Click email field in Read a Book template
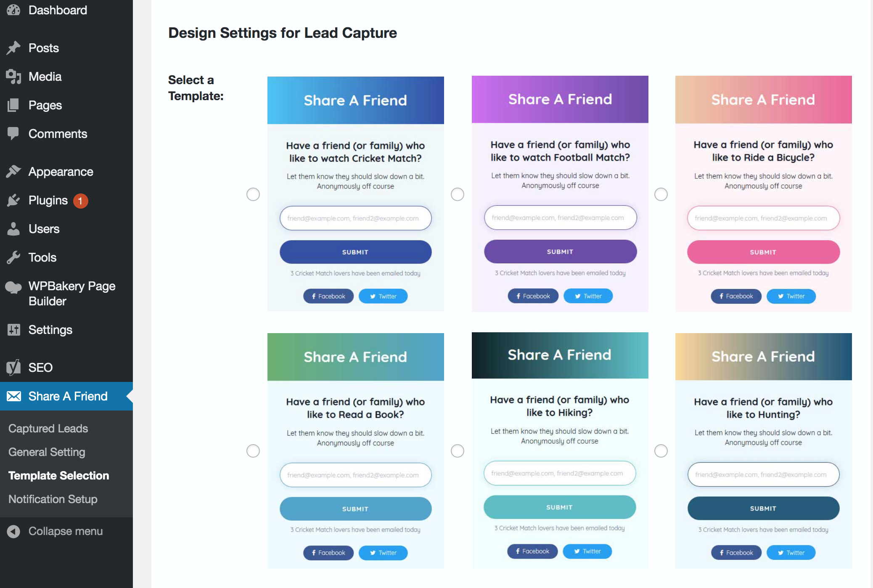 (355, 475)
